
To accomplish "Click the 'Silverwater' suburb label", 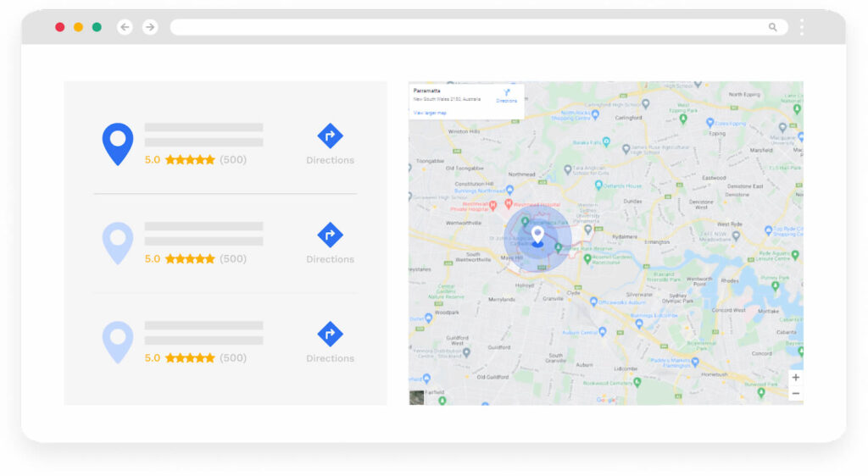I will tap(639, 295).
